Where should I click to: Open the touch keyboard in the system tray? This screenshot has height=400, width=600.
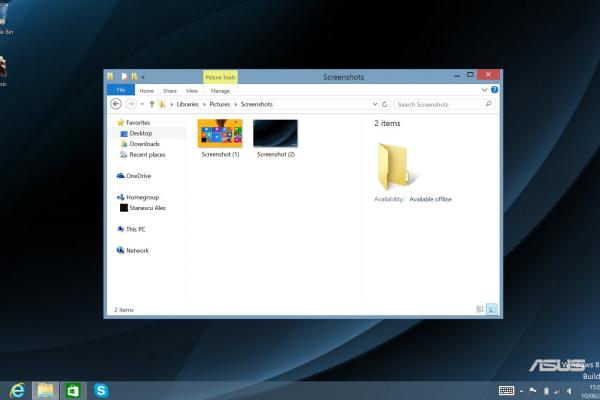tap(506, 390)
